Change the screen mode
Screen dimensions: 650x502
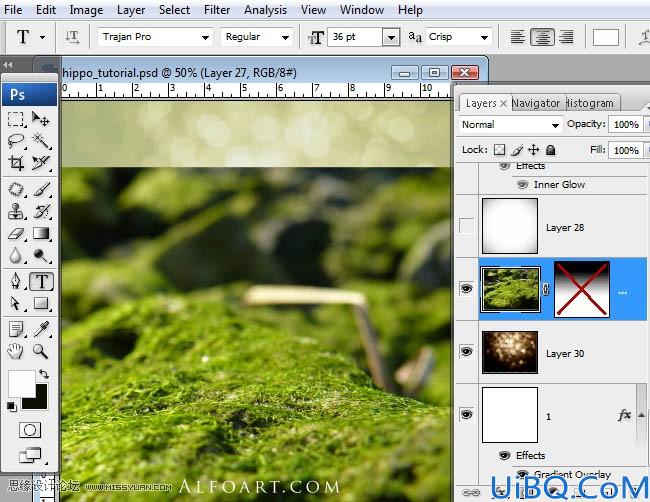tap(31, 455)
